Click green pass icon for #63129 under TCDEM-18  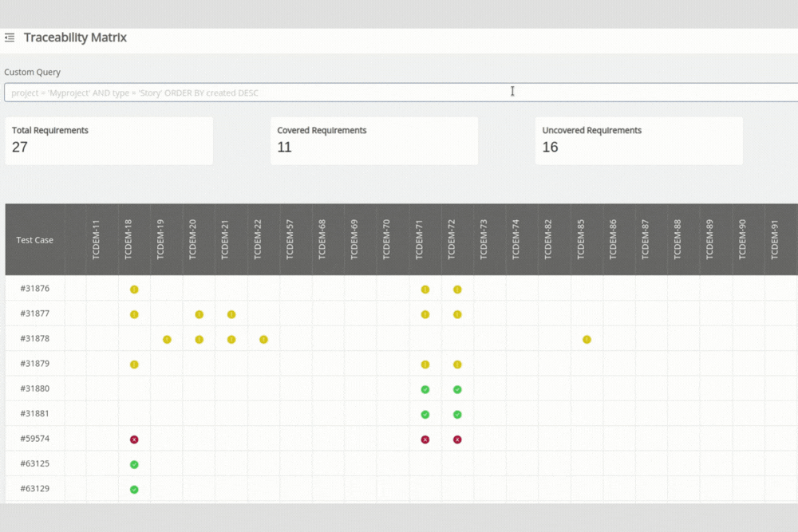coord(134,488)
